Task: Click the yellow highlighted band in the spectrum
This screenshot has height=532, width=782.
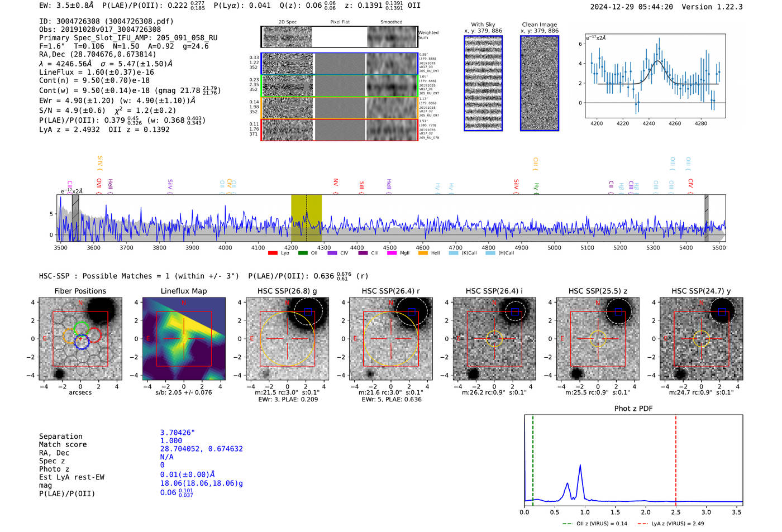Action: click(x=306, y=218)
